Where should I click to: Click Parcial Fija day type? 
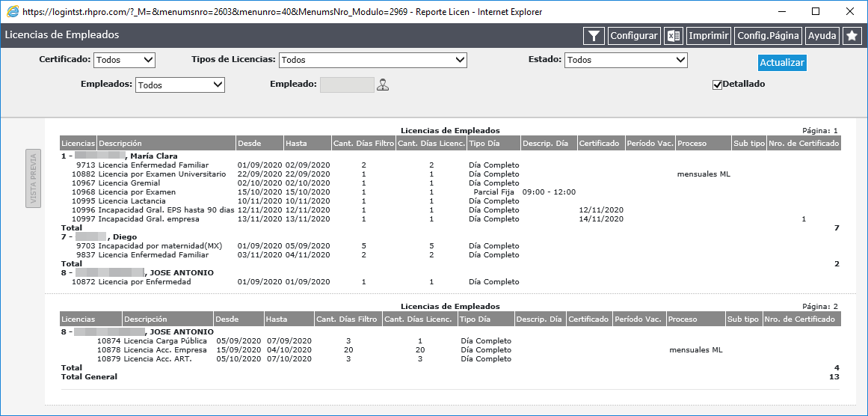point(495,192)
